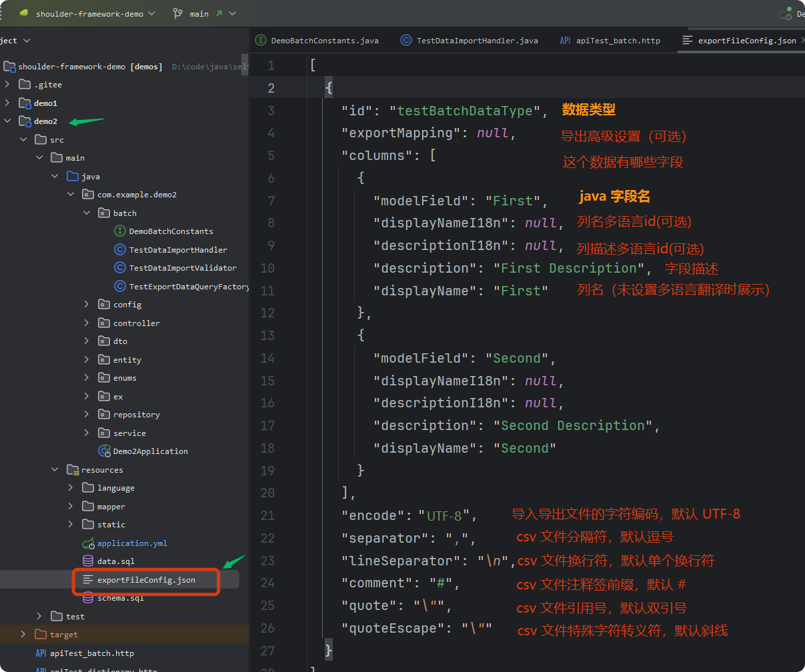Open DemoBatchConstants in the project tree

coord(171,231)
